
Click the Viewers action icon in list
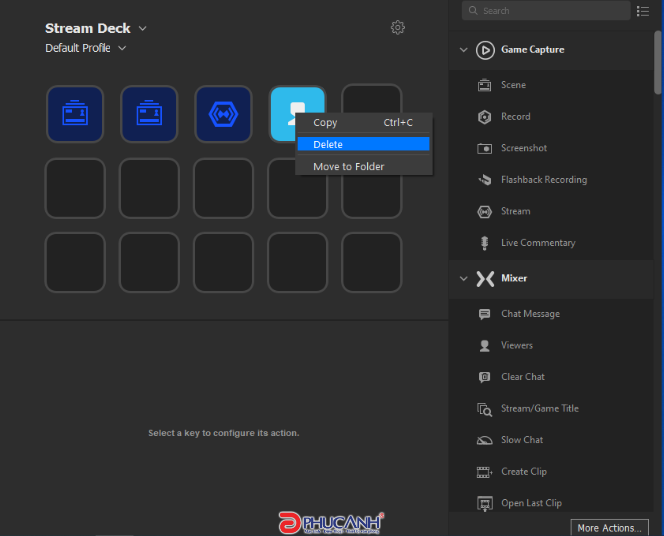(484, 346)
